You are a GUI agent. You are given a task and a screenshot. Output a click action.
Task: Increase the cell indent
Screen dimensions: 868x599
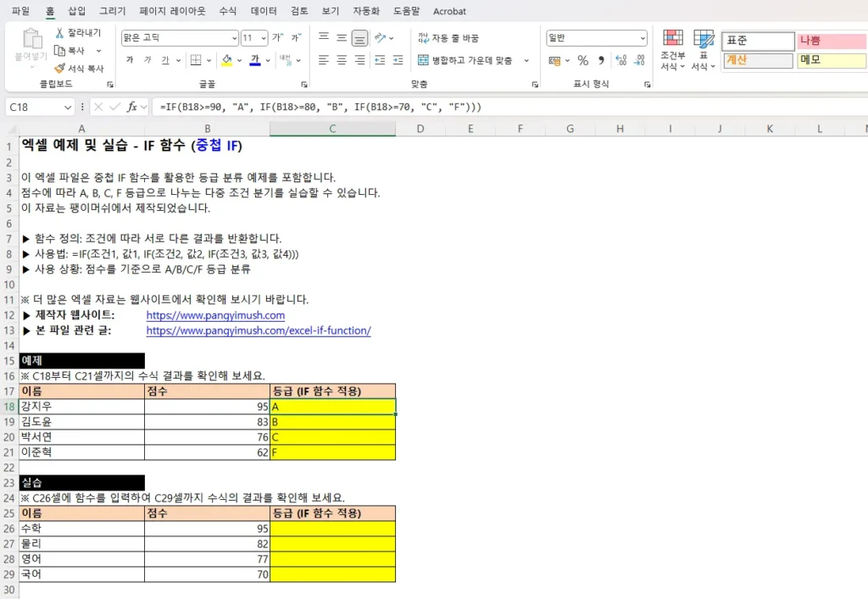(x=398, y=60)
